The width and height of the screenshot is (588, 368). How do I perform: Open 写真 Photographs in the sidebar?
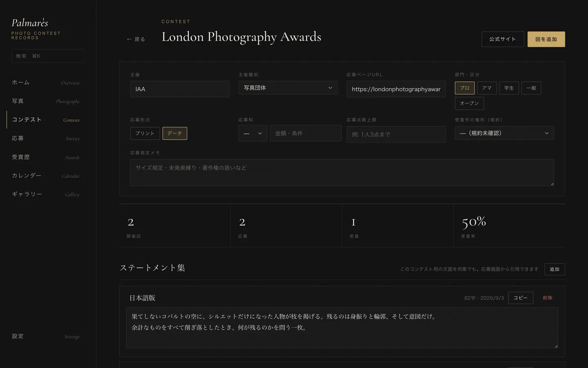(46, 101)
